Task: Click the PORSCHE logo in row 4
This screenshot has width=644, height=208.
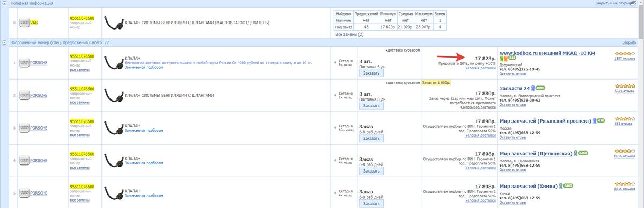Action: tap(24, 160)
